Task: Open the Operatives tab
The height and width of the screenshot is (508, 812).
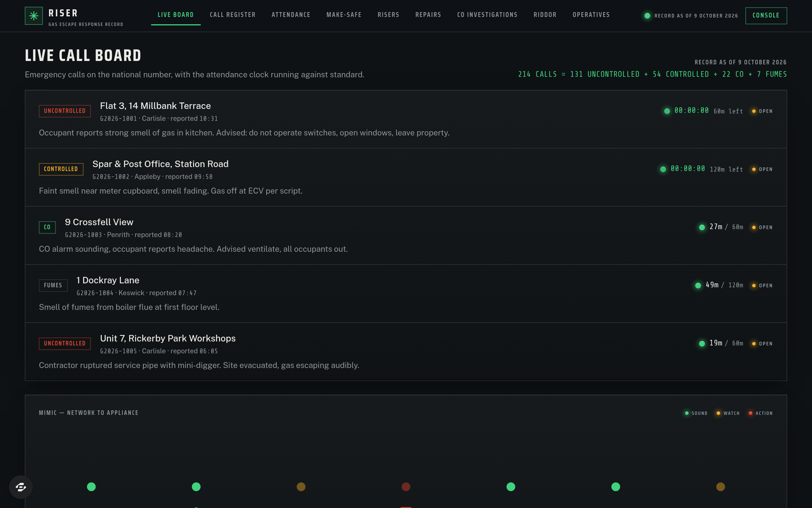Action: (591, 15)
